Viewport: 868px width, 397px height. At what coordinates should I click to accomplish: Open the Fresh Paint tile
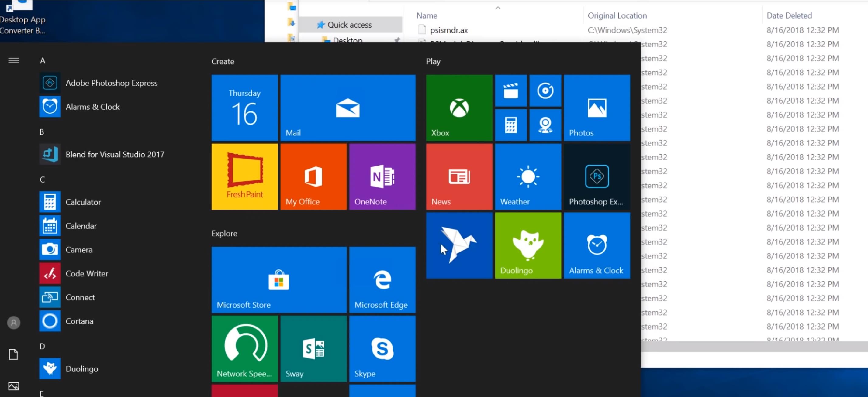(x=244, y=176)
